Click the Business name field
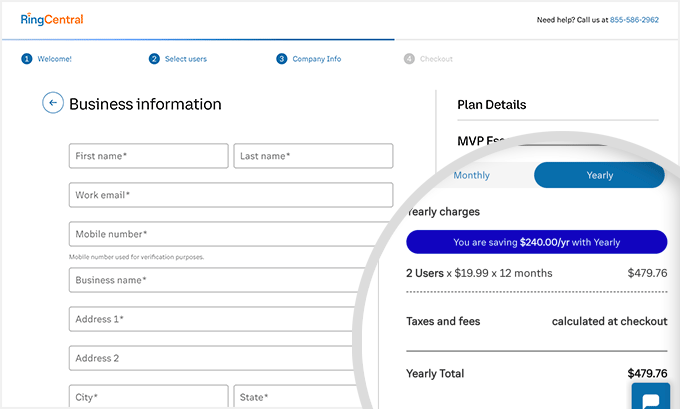The width and height of the screenshot is (680, 409). click(x=217, y=280)
